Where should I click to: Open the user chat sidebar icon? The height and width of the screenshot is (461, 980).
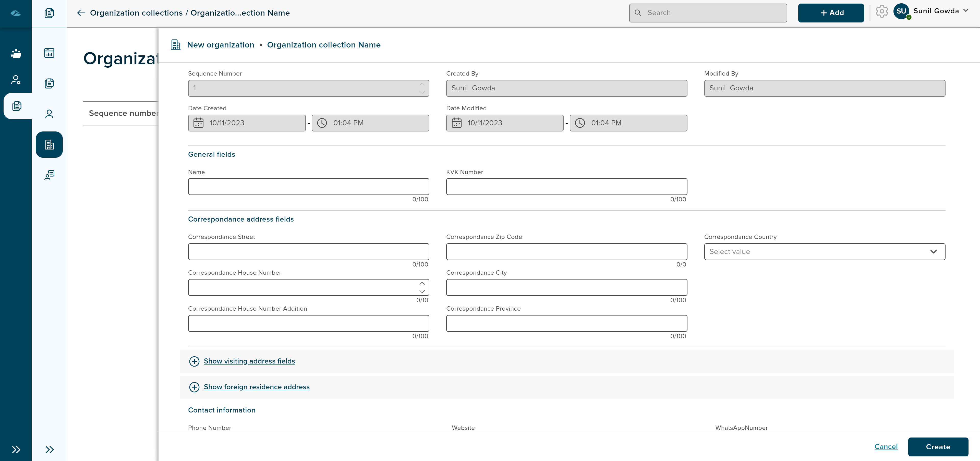coord(49,175)
